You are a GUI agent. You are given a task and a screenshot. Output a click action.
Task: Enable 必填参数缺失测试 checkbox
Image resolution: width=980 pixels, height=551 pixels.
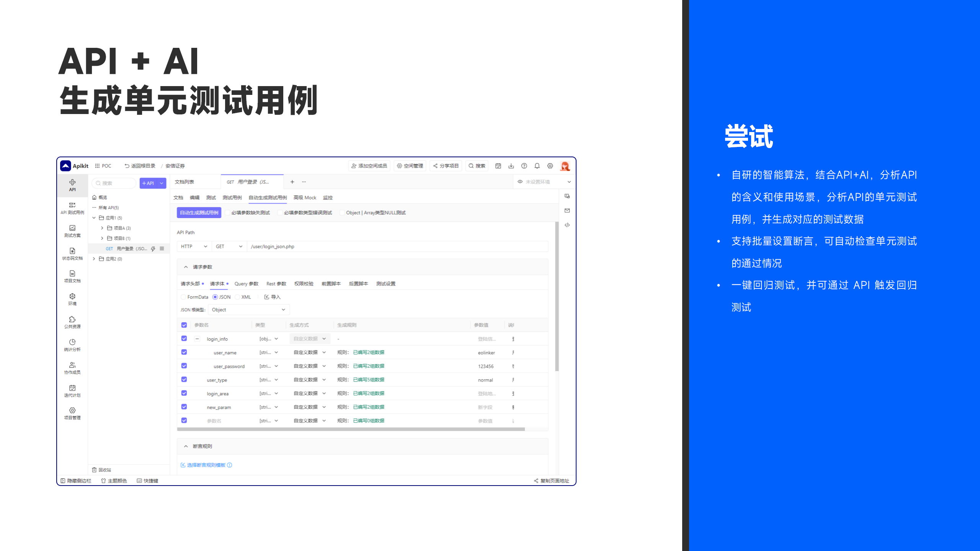228,213
